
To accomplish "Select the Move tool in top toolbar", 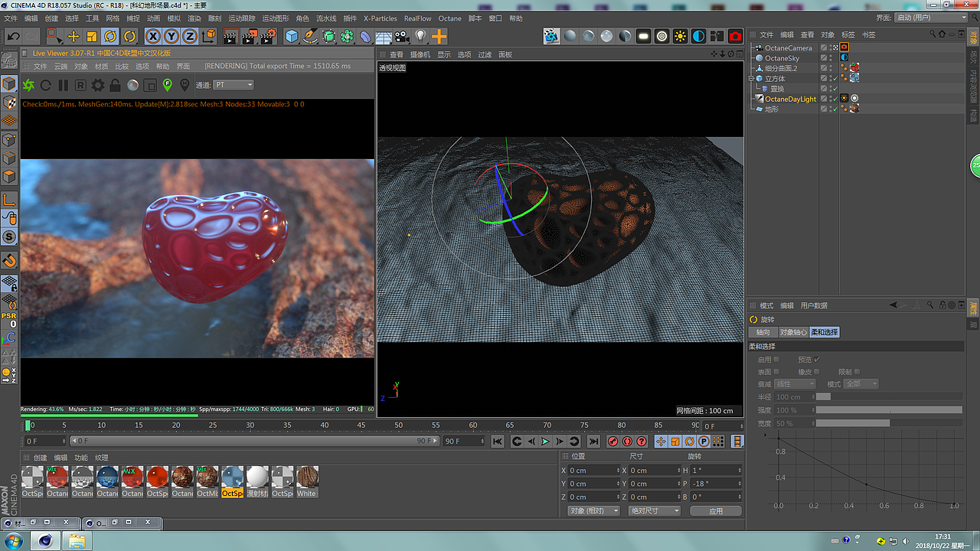I will 73,36.
